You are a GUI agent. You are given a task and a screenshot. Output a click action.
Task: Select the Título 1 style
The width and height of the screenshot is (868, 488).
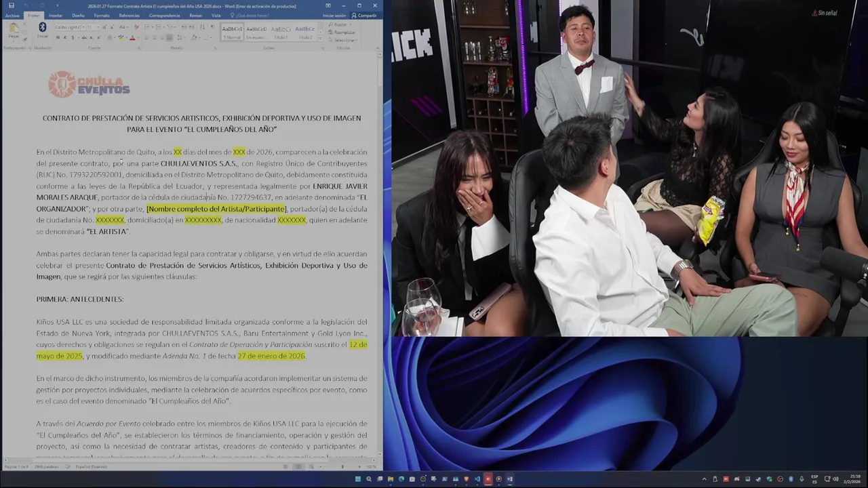pos(281,33)
